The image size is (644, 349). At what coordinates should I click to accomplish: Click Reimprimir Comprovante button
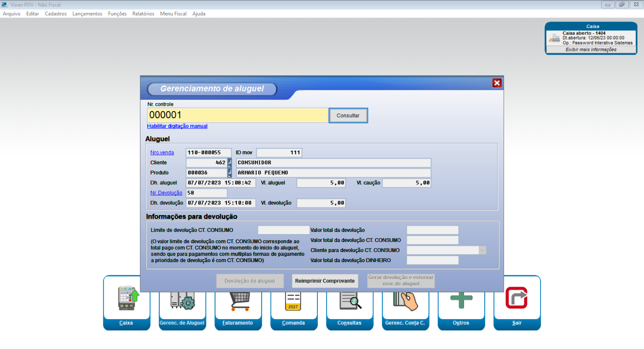tap(325, 281)
